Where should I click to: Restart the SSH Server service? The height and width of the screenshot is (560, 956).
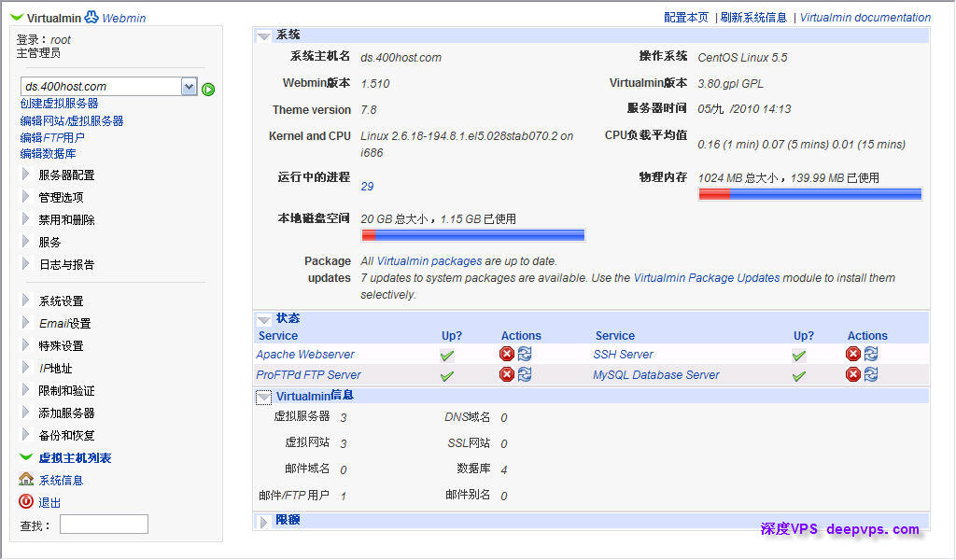coord(871,354)
